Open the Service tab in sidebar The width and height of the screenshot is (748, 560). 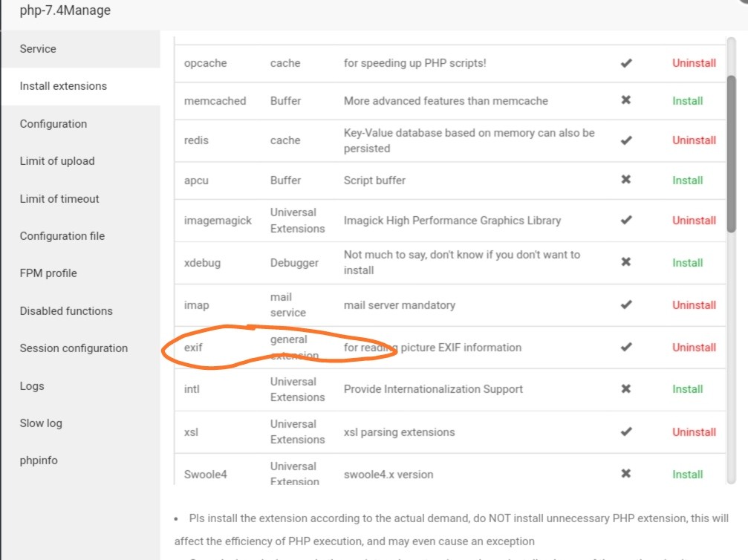click(38, 49)
